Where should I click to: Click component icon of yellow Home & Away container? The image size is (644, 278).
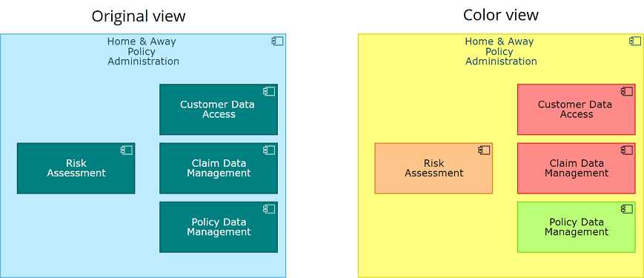point(635,41)
